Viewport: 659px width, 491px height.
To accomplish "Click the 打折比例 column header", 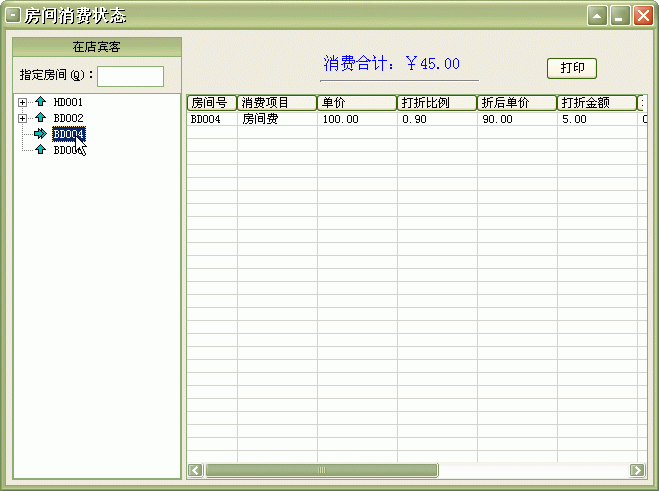I will [x=436, y=103].
